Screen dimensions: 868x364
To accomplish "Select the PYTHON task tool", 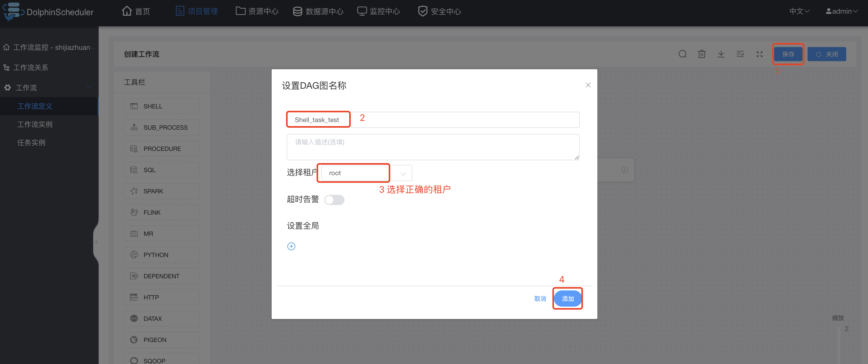I will pyautogui.click(x=162, y=255).
